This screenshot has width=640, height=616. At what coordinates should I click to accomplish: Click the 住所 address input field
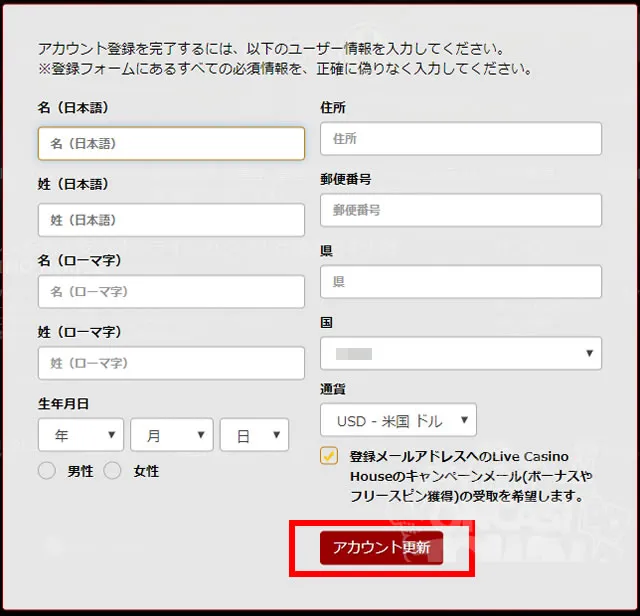click(x=461, y=138)
